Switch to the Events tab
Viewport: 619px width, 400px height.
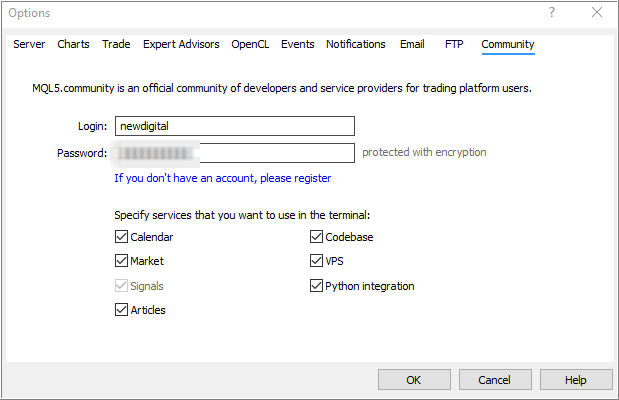click(298, 44)
